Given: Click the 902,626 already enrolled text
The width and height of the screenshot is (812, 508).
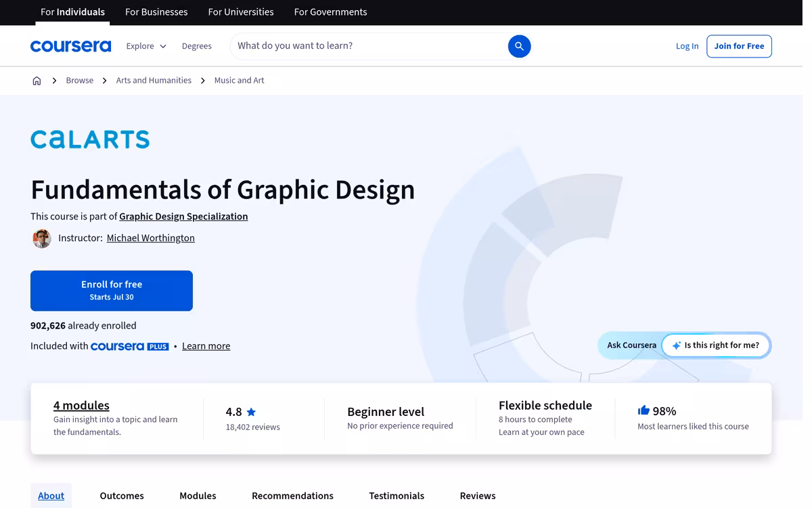Looking at the screenshot, I should pyautogui.click(x=83, y=326).
